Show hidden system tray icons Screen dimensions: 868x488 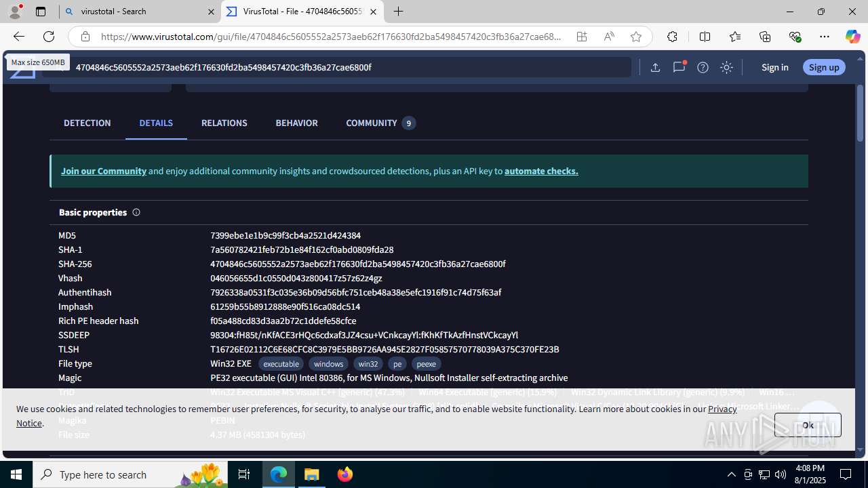click(732, 474)
